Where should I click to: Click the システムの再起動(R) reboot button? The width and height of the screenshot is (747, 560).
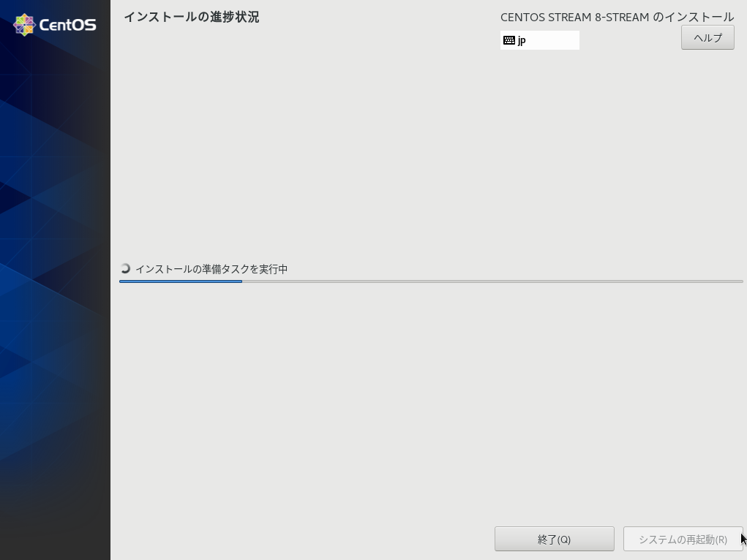[683, 539]
